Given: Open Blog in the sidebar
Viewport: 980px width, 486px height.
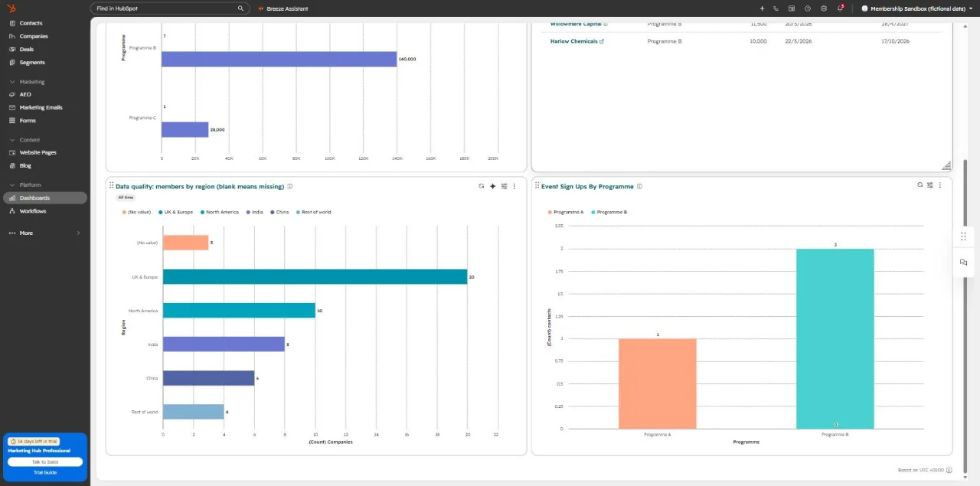Looking at the screenshot, I should pyautogui.click(x=25, y=165).
